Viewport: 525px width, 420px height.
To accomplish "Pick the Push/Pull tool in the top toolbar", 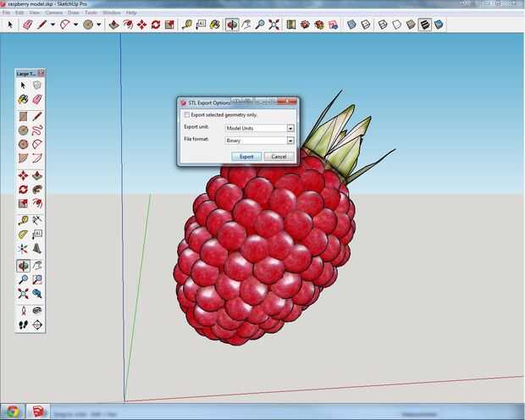I will pos(113,25).
